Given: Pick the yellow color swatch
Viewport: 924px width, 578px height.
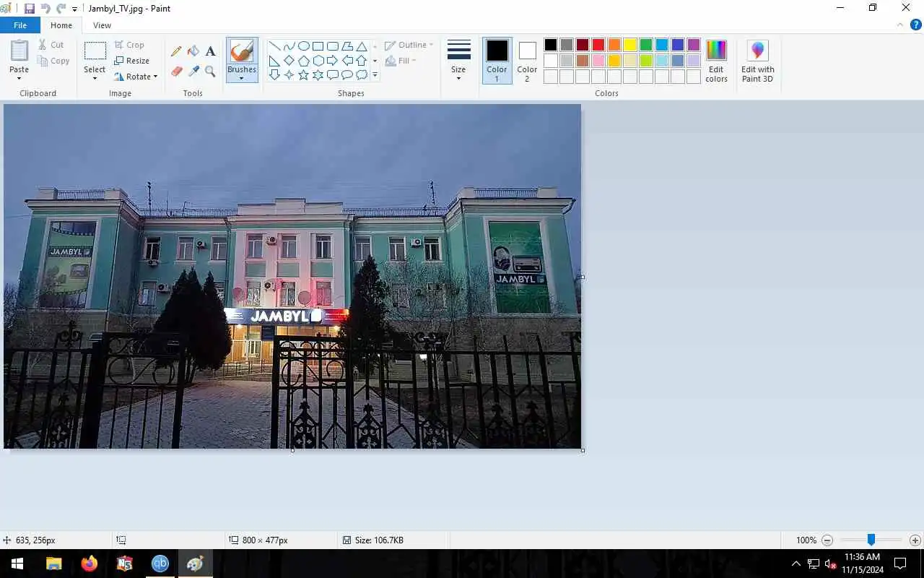Looking at the screenshot, I should click(630, 45).
